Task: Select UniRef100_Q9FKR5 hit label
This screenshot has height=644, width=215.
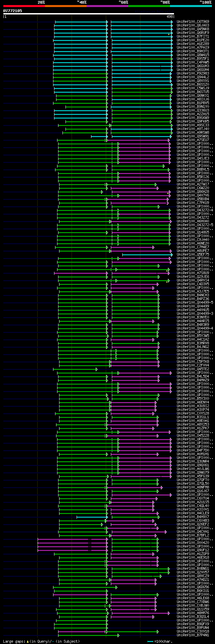Action: coord(193,121)
